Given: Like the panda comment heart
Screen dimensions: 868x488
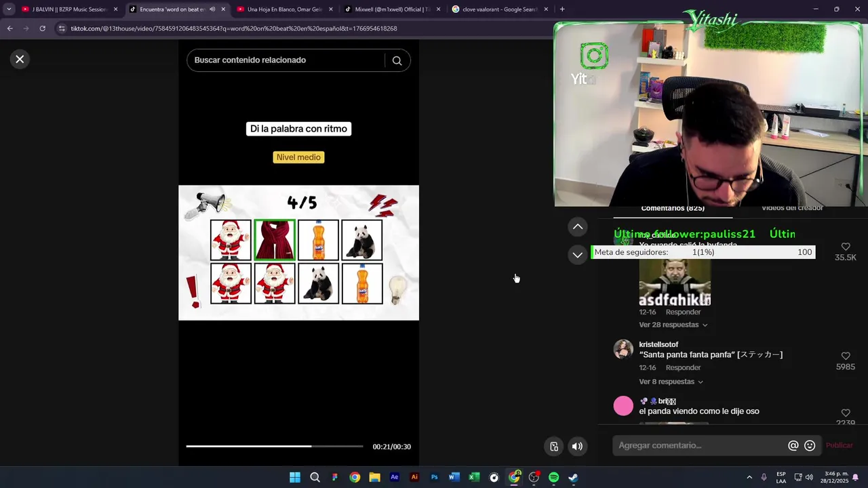Looking at the screenshot, I should click(x=846, y=413).
